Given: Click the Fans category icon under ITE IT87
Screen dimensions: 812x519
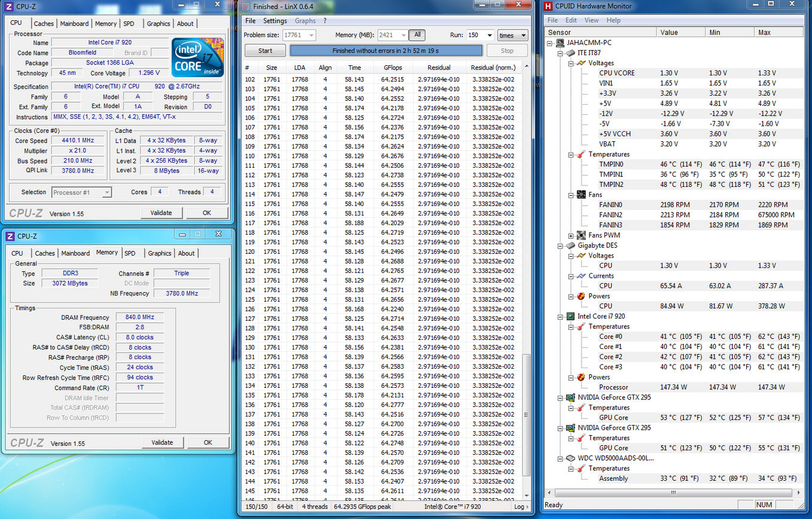Looking at the screenshot, I should point(580,195).
